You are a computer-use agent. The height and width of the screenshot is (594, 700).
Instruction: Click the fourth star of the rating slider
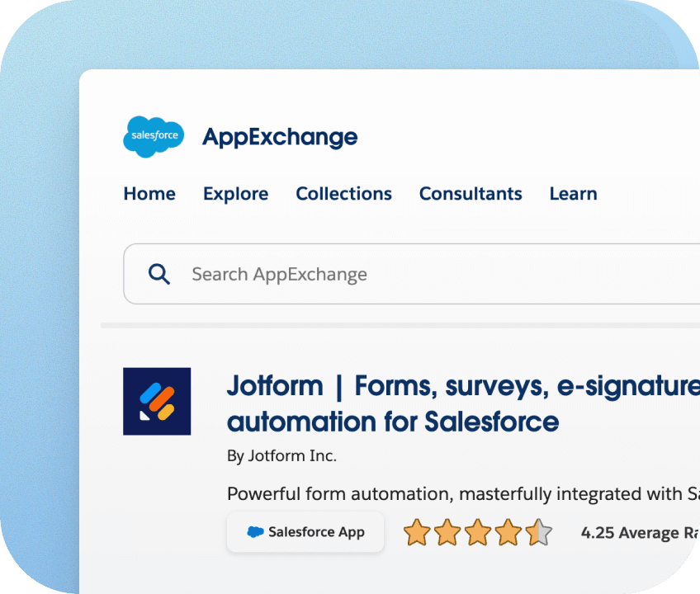[x=507, y=533]
